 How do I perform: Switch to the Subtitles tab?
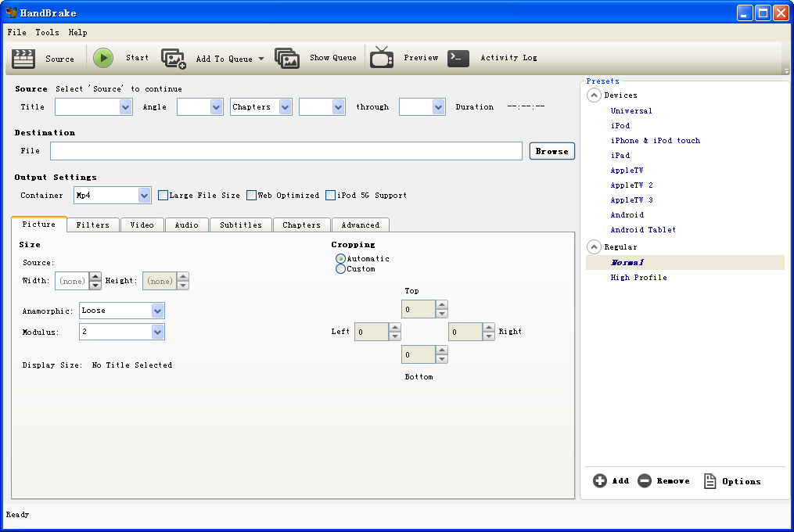[x=241, y=225]
